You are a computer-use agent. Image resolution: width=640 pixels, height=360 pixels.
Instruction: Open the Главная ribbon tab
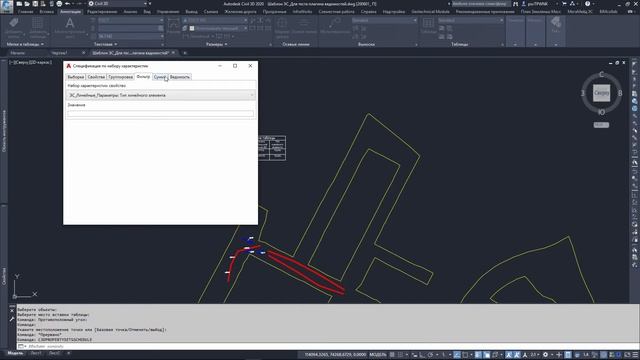[x=25, y=12]
